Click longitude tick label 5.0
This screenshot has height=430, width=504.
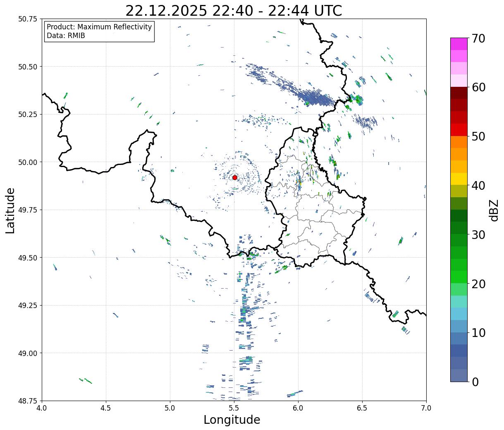170,408
